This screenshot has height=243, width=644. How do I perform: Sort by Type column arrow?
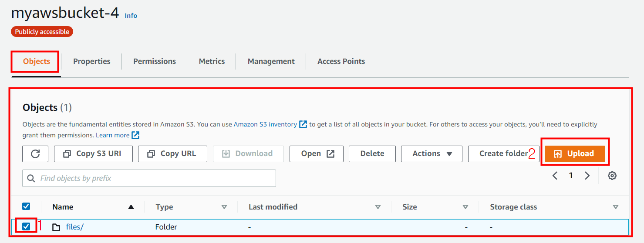click(x=224, y=207)
